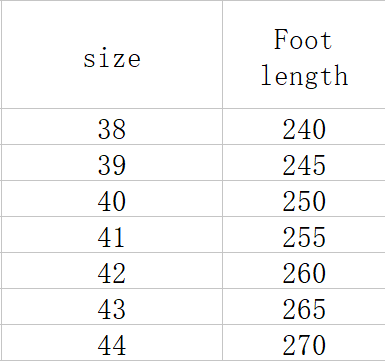Click the word 'Foot' in header

(303, 39)
